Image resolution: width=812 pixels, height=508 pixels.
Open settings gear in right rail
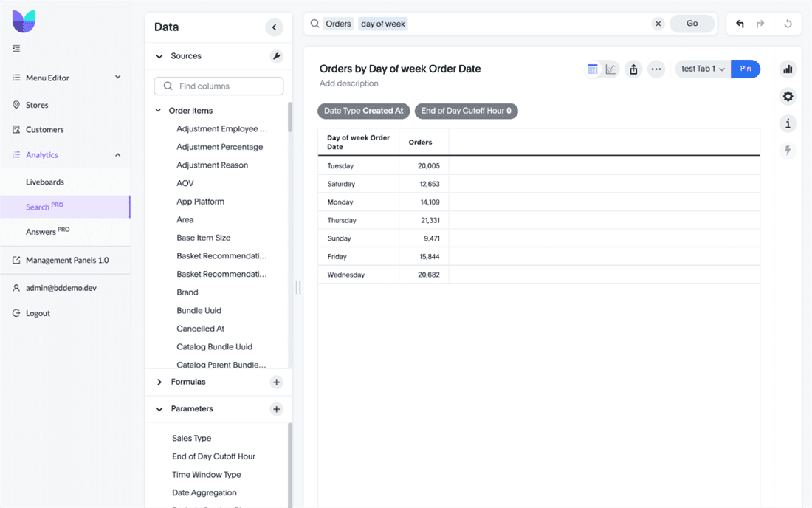coord(788,97)
